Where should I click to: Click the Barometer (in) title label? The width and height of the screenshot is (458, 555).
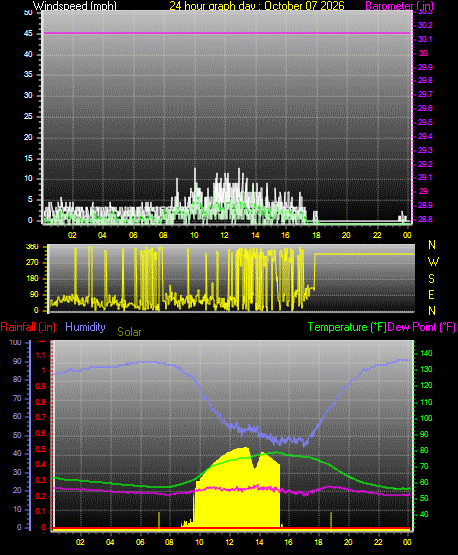click(x=399, y=6)
